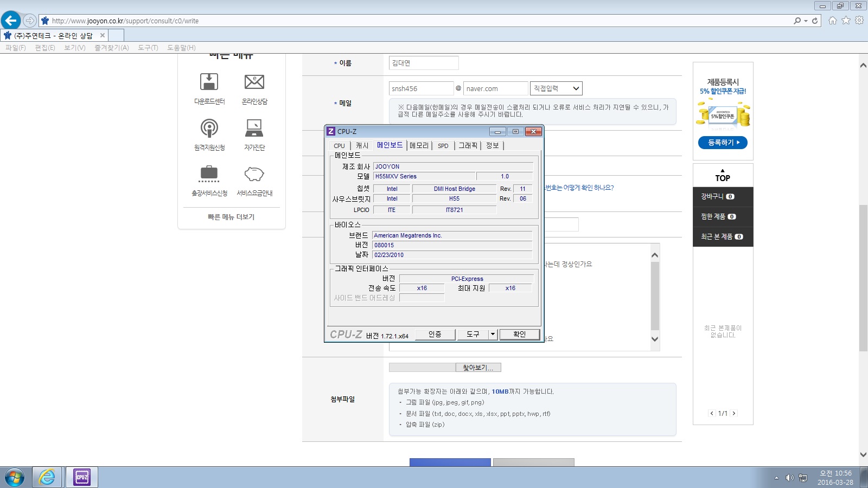Open the 도구(T) browser menu
This screenshot has width=868, height=488.
(x=148, y=48)
